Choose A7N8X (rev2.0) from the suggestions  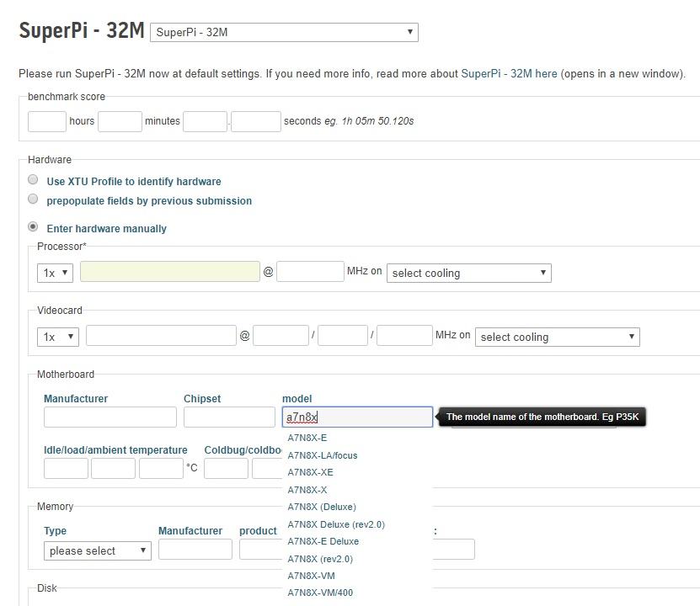click(x=320, y=559)
